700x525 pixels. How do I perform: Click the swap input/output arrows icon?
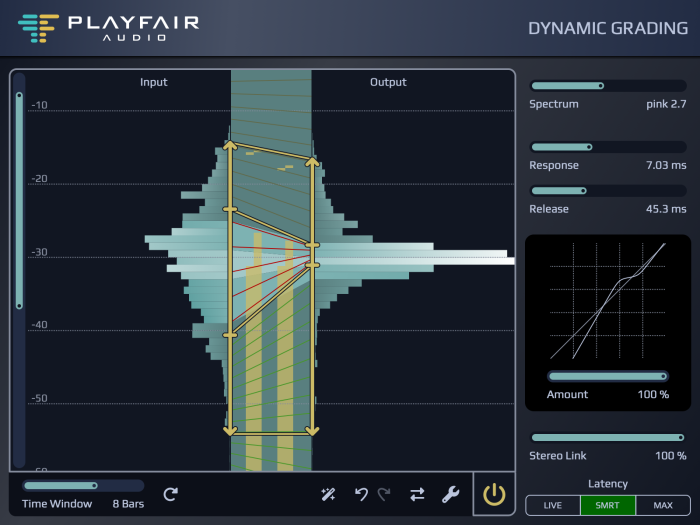pos(417,494)
